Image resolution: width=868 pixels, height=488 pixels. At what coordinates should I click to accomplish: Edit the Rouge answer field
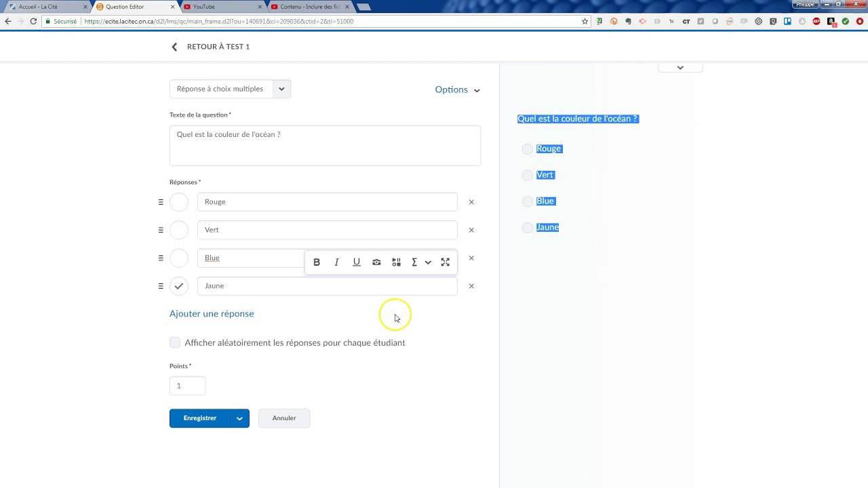pyautogui.click(x=327, y=202)
